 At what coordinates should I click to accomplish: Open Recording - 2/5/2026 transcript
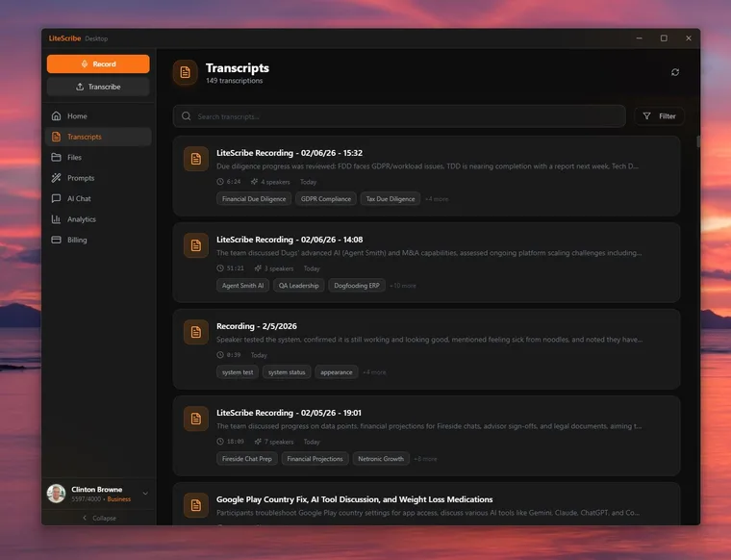426,349
